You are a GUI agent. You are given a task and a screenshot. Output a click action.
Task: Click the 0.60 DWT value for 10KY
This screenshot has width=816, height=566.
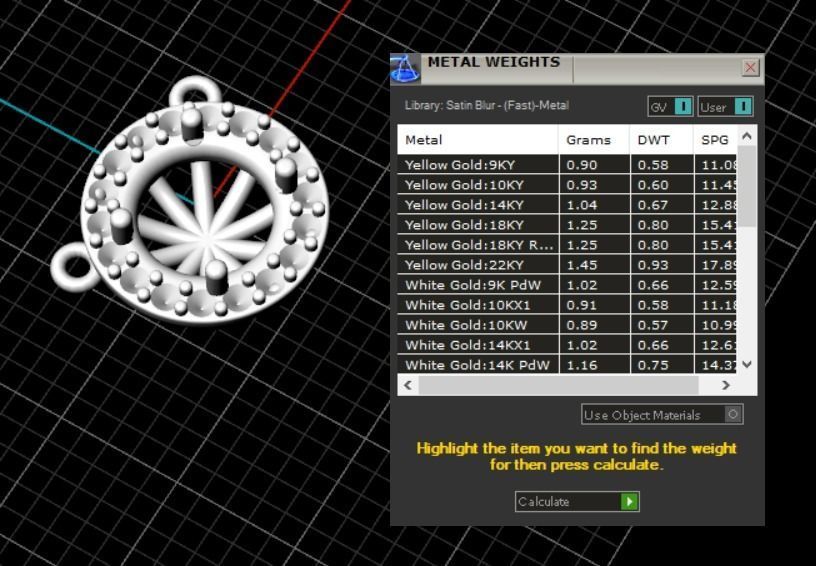click(x=653, y=185)
